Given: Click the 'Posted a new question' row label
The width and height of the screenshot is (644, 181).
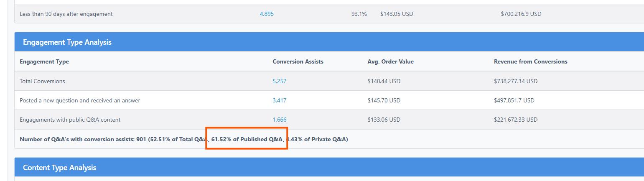Looking at the screenshot, I should (x=80, y=100).
